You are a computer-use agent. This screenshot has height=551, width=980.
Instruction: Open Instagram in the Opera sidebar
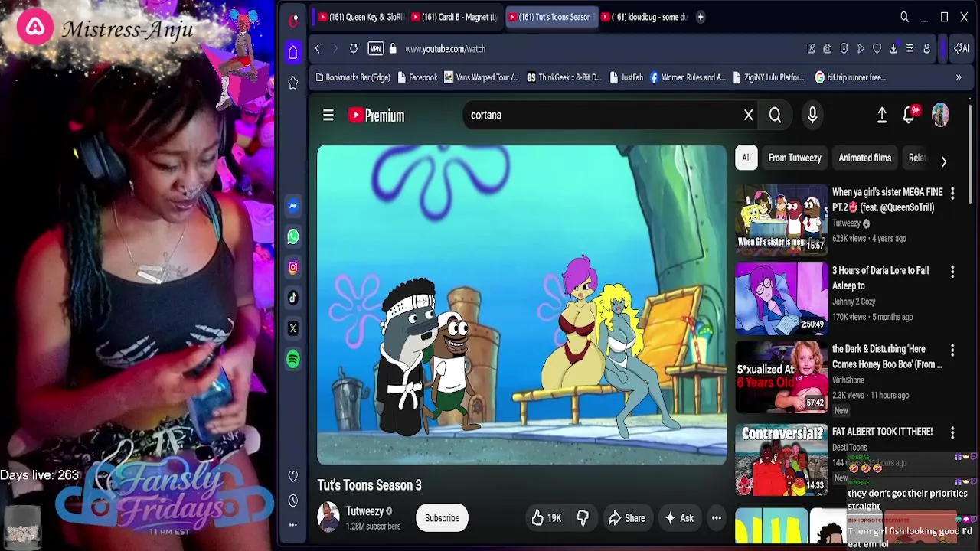(293, 267)
